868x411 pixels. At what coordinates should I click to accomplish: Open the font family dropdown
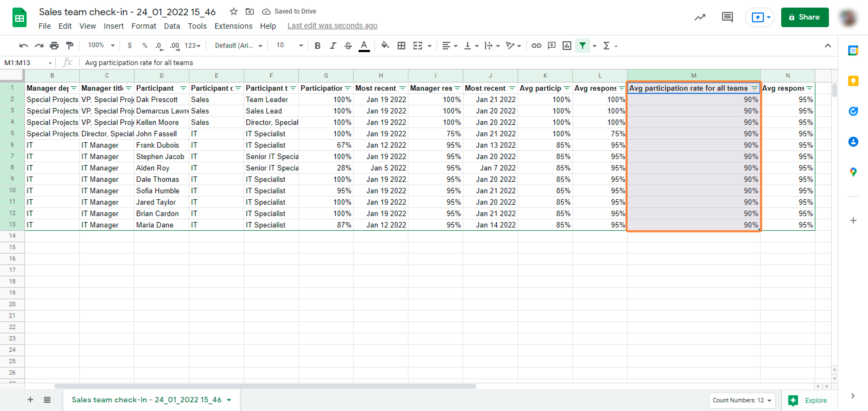pos(239,46)
